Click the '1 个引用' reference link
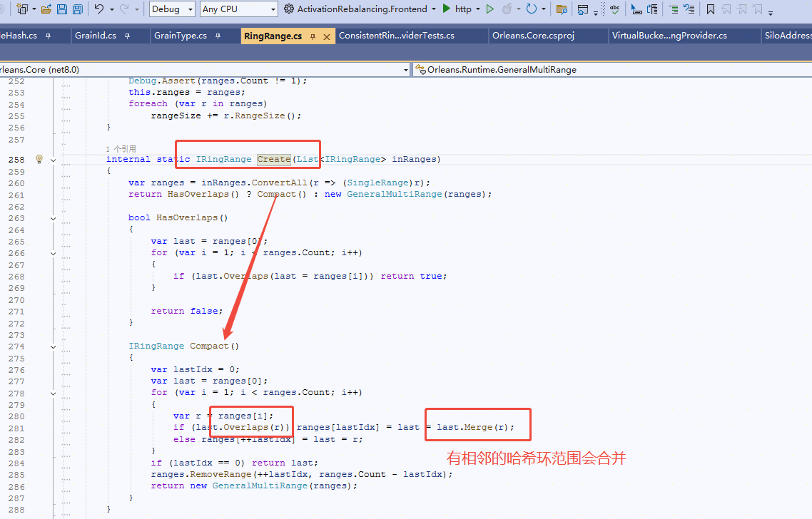The height and width of the screenshot is (519, 812). (x=121, y=148)
